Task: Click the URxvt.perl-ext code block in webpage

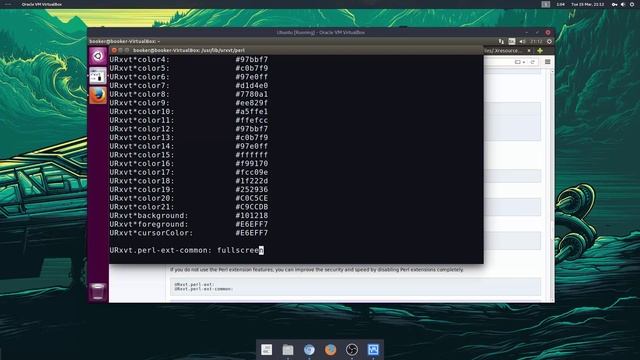Action: 356,287
